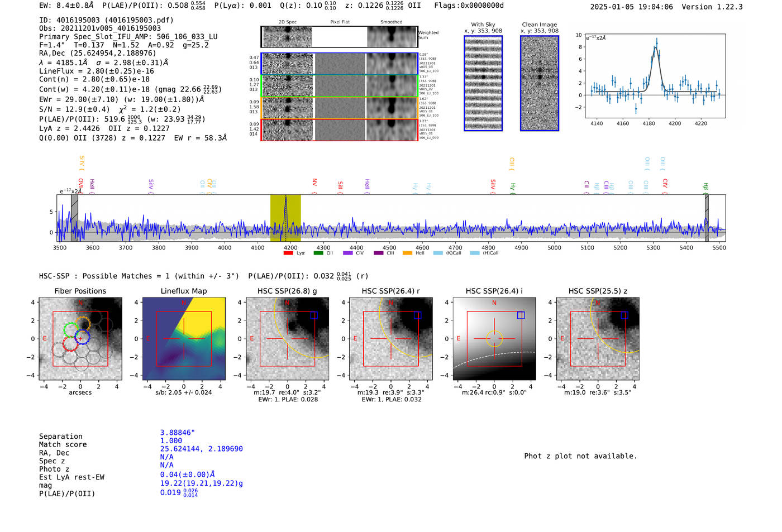Click the Clean Image 2D cutout
Screen dimensions: 782x532
pyautogui.click(x=540, y=83)
